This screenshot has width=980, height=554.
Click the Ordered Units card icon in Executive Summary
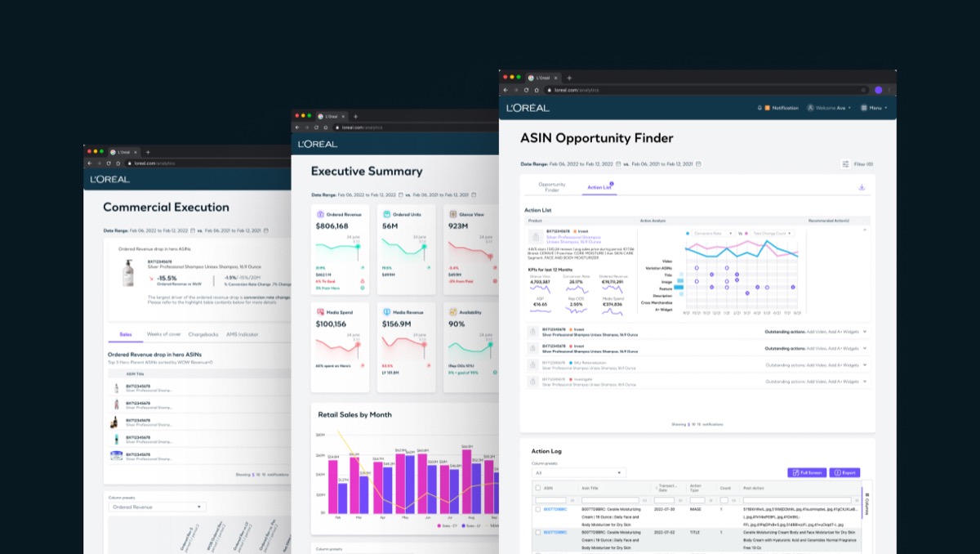(x=385, y=214)
